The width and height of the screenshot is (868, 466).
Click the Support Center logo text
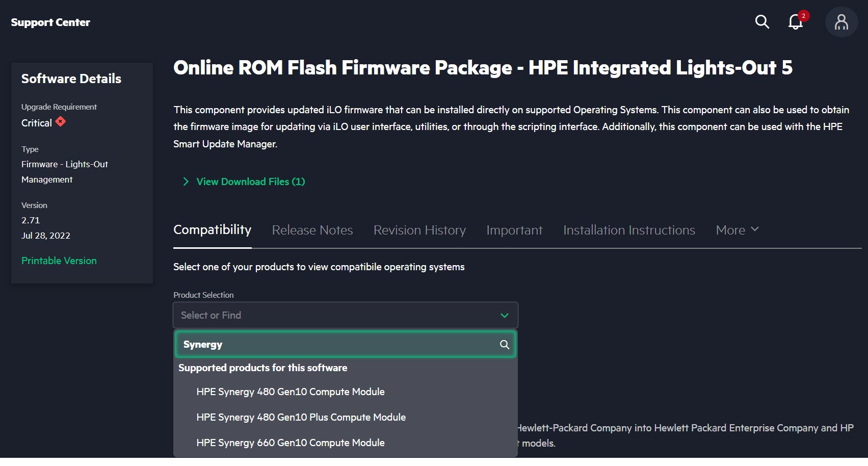coord(50,22)
